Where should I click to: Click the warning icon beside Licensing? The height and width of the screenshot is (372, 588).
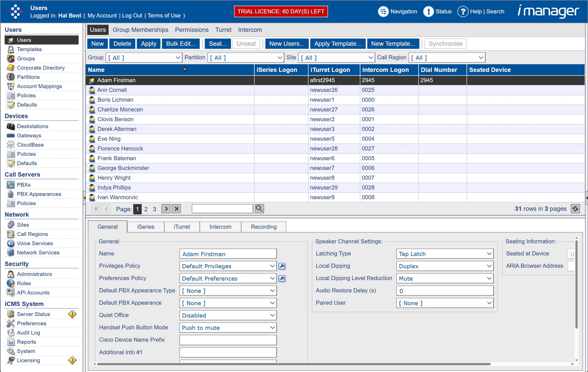(x=72, y=360)
